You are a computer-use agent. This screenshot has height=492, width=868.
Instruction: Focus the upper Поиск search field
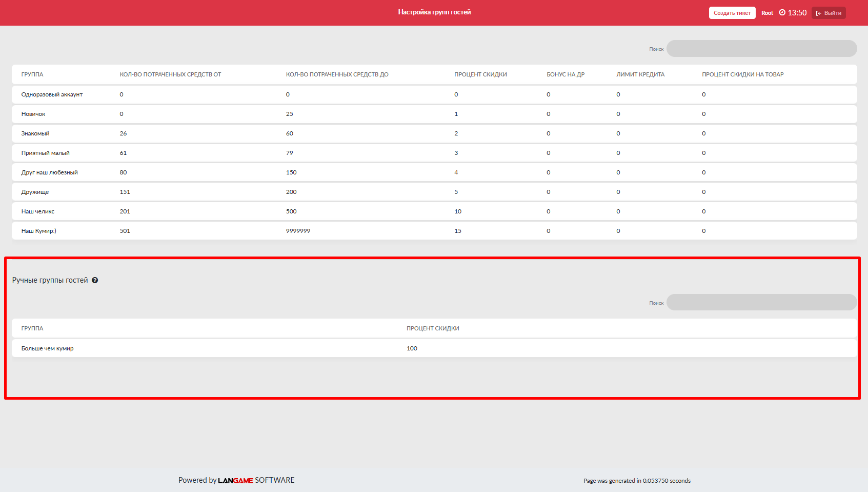(x=761, y=49)
